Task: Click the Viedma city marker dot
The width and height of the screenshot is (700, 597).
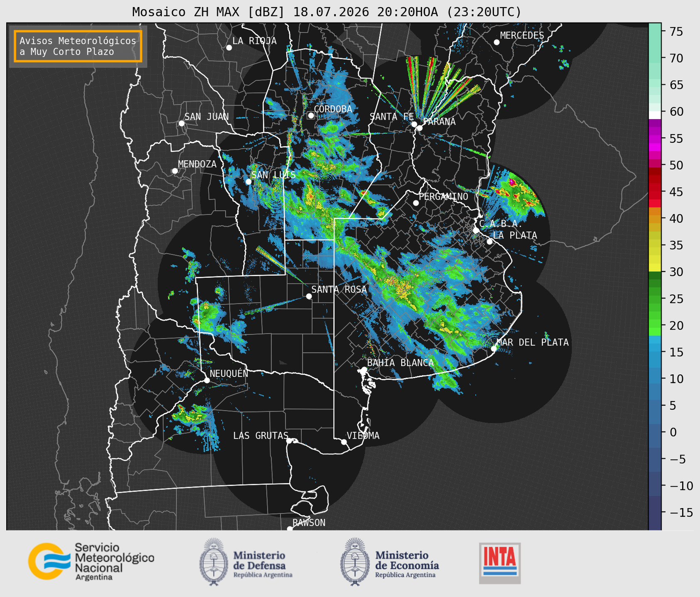Action: (x=344, y=442)
